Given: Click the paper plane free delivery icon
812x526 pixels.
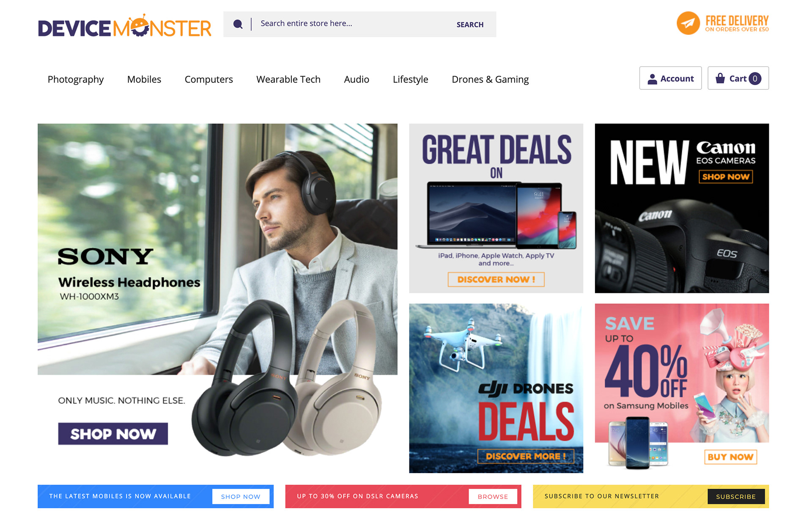Looking at the screenshot, I should (x=688, y=23).
